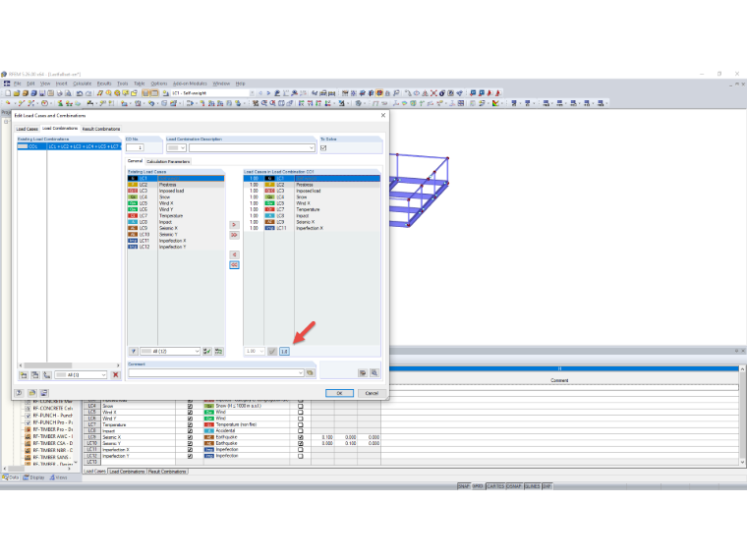Toggle the To Solve checkbox in Wind X table row
This screenshot has width=747, height=560.
[x=190, y=413]
